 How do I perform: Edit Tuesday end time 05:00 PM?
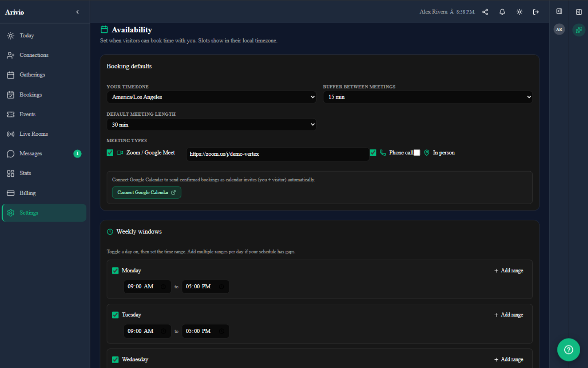tap(205, 331)
